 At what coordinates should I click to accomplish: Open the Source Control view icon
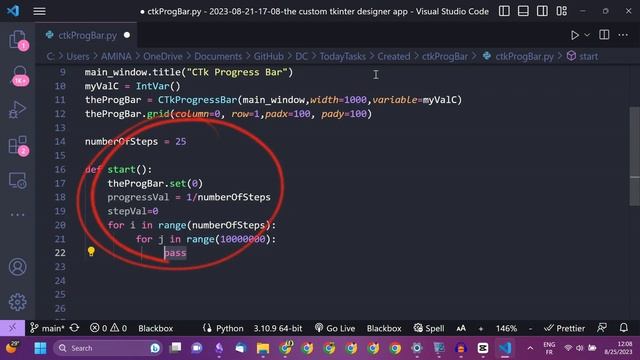(19, 76)
